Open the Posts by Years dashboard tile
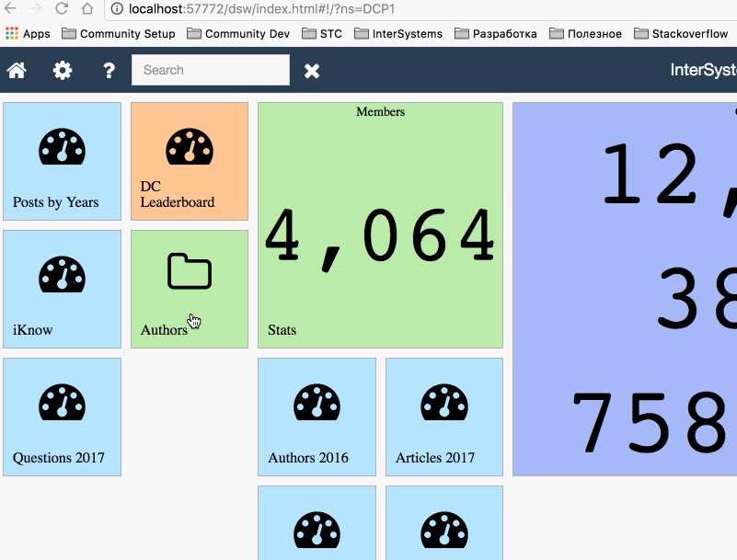 [x=62, y=161]
